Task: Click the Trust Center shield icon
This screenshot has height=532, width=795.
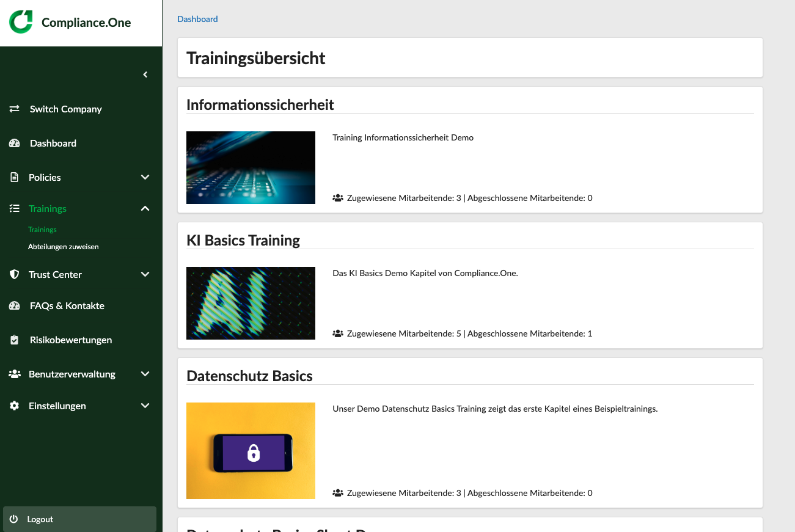Action: tap(15, 274)
